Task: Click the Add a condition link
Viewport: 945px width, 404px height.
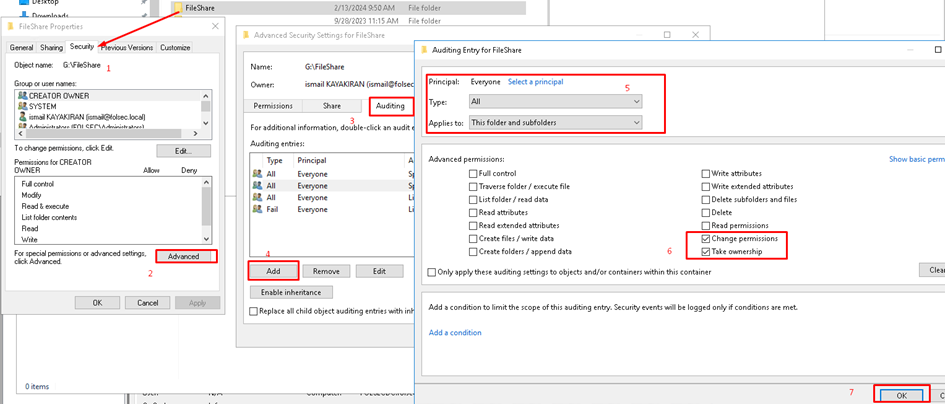Action: 455,332
